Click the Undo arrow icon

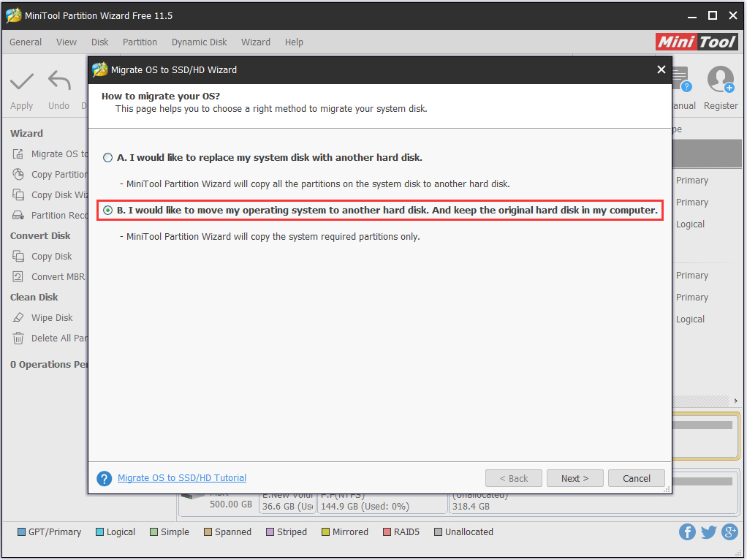[x=59, y=80]
